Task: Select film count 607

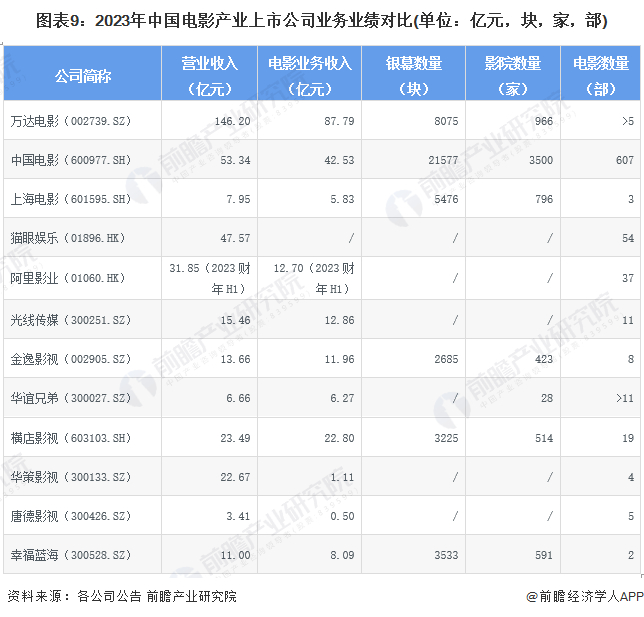Action: coord(625,160)
